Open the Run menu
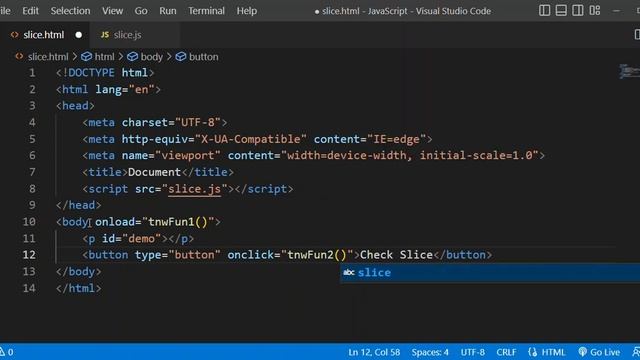The height and width of the screenshot is (360, 640). tap(168, 11)
